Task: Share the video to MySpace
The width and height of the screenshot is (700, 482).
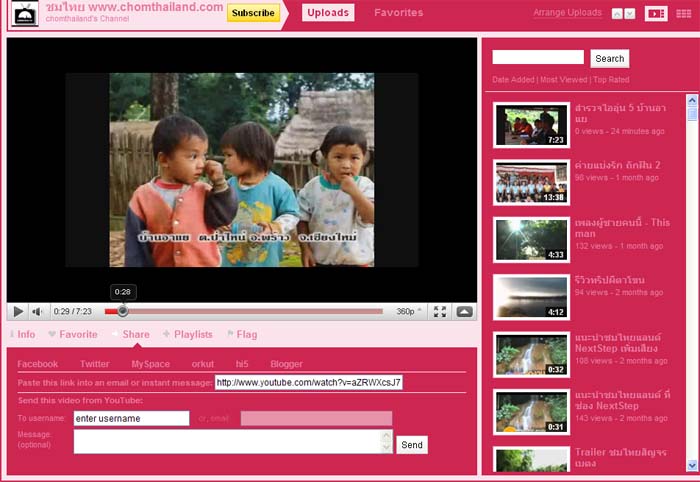Action: (150, 364)
